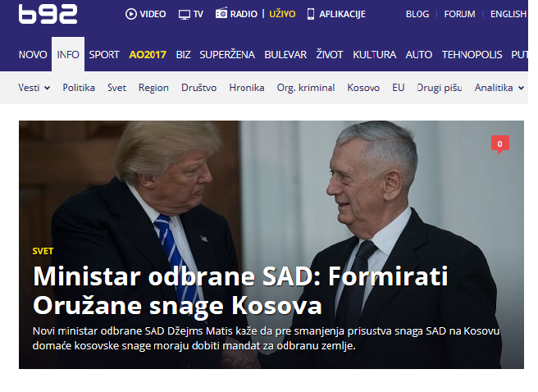Expand the Vesti dropdown arrow
The width and height of the screenshot is (538, 392).
48,88
